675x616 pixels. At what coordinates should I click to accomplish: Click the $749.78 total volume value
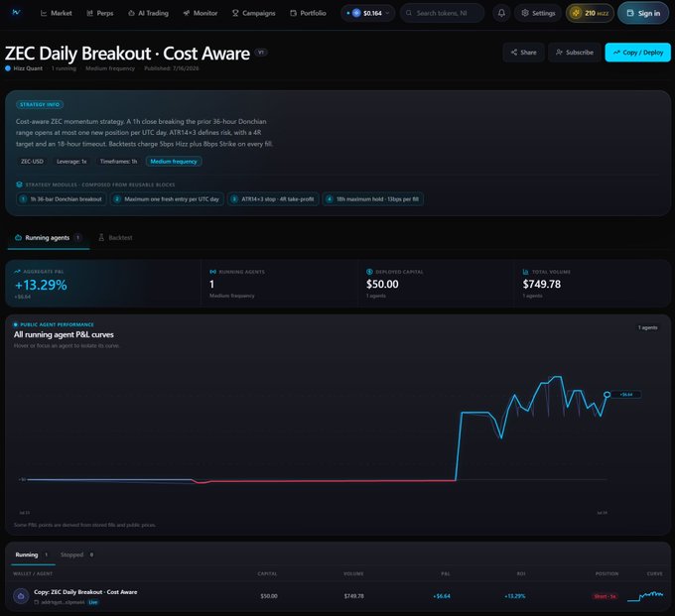point(542,285)
